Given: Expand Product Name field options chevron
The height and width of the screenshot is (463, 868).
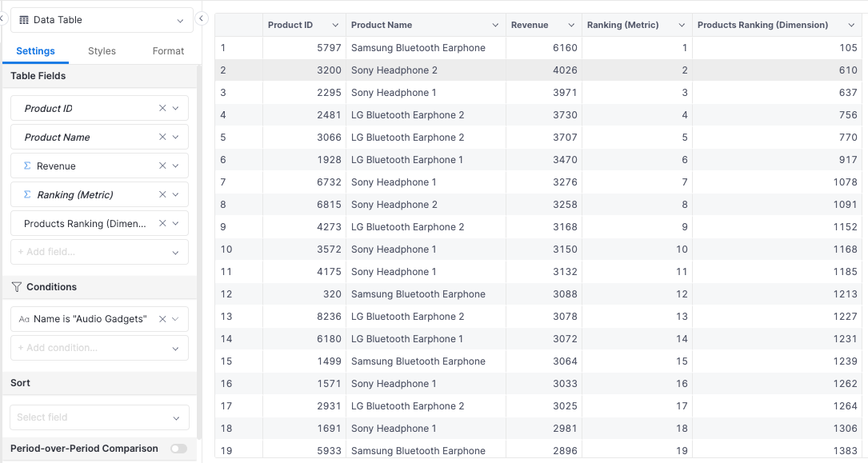Looking at the screenshot, I should [x=175, y=138].
